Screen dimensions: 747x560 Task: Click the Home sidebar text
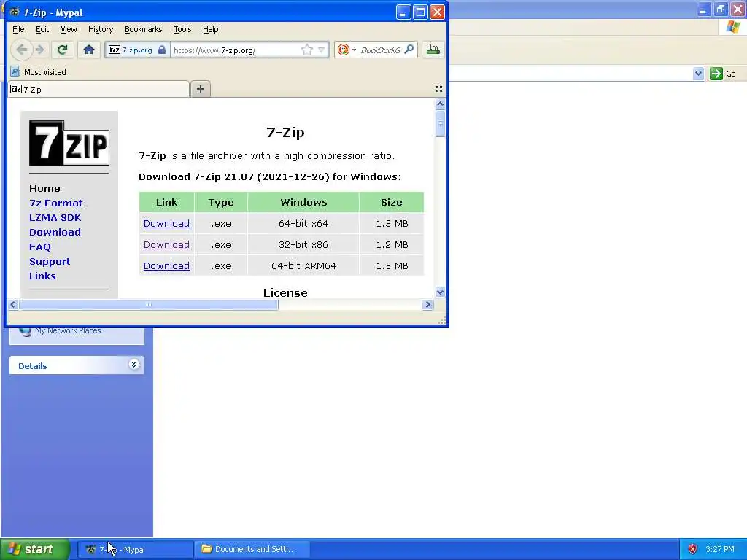(44, 189)
